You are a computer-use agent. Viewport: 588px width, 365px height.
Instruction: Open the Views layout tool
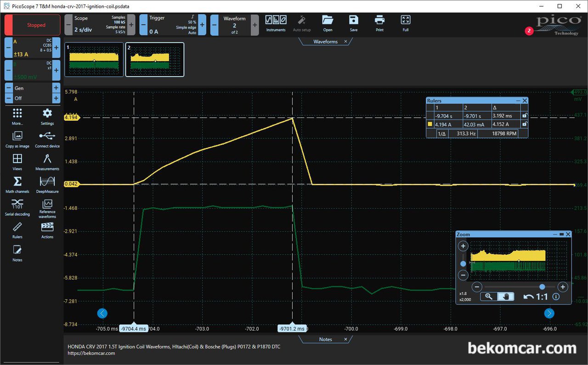pos(17,162)
